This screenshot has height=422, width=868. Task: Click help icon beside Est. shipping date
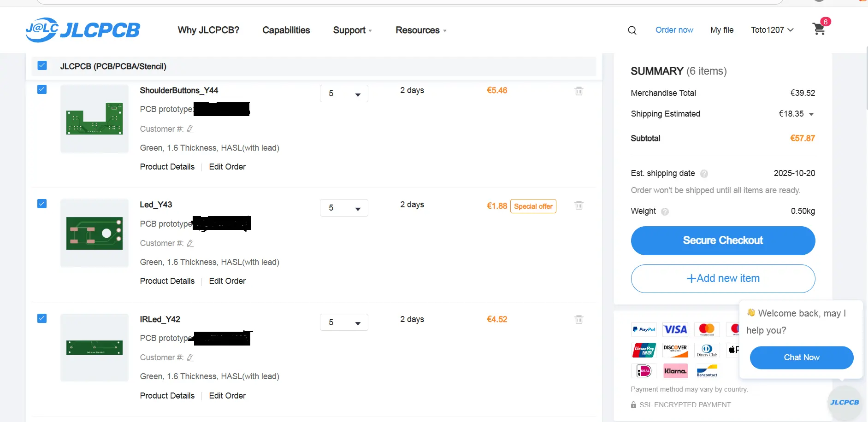[x=704, y=174]
